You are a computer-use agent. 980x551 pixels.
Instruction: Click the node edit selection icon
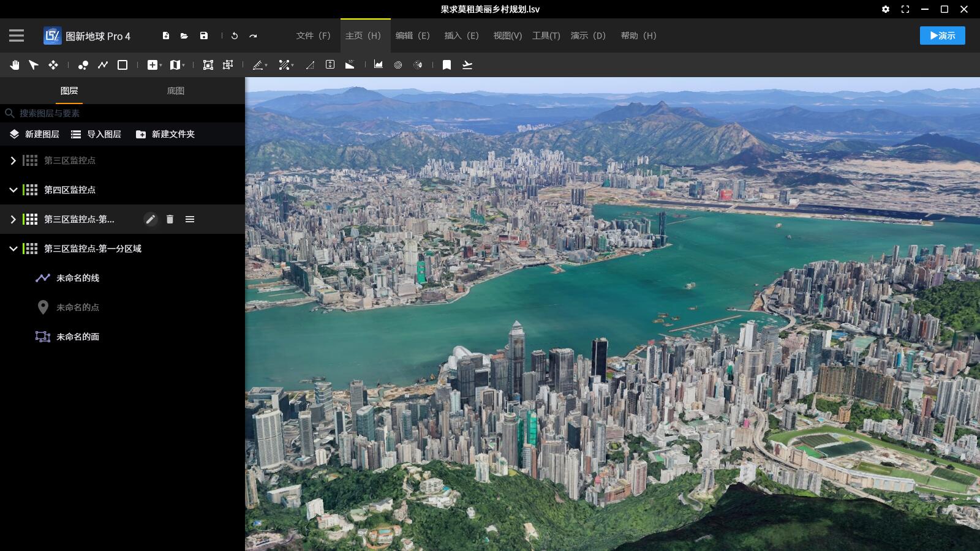point(228,65)
